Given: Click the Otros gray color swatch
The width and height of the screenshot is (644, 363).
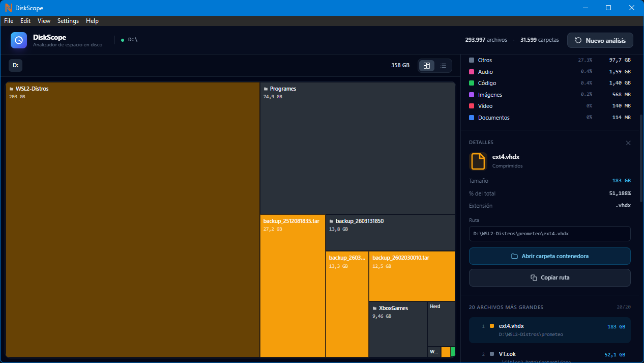Looking at the screenshot, I should (472, 60).
